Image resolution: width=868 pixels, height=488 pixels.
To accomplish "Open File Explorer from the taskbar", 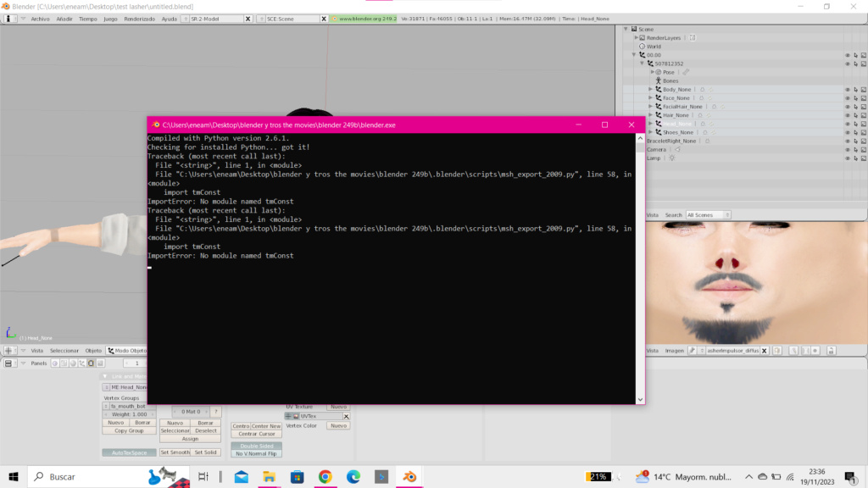I will pos(269,476).
